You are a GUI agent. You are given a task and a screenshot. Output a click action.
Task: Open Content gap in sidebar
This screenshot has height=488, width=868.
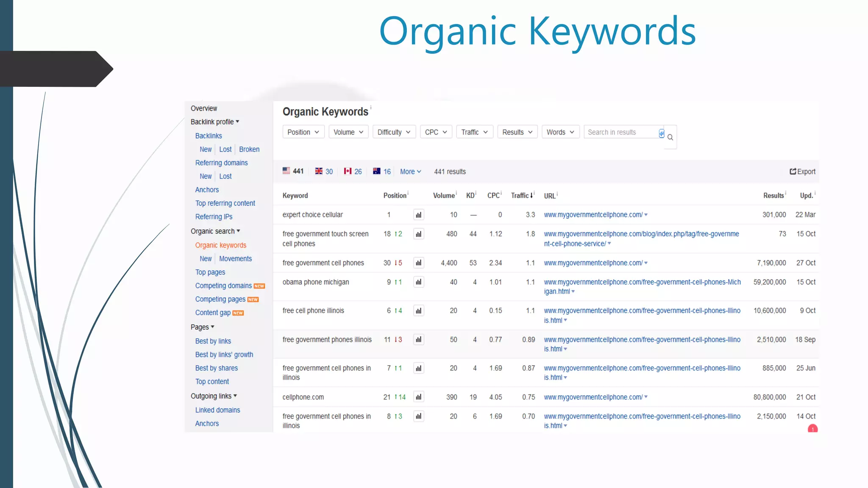(x=213, y=313)
